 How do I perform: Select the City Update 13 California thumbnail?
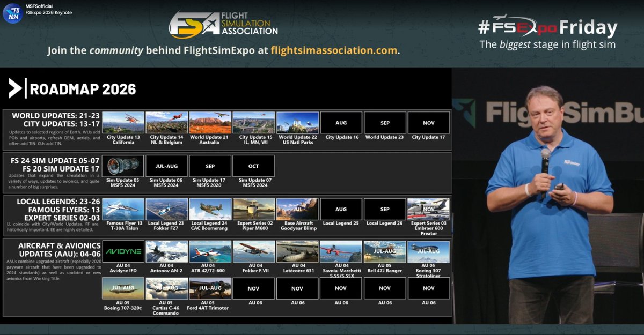point(123,122)
